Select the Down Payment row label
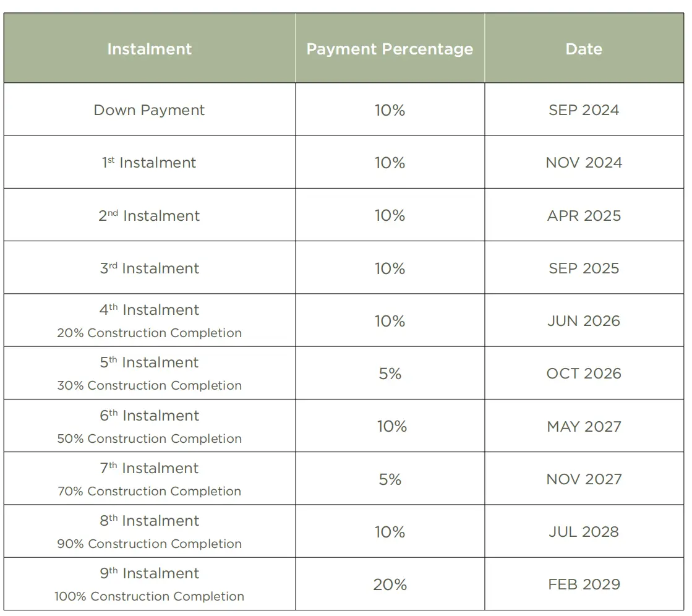Image resolution: width=692 pixels, height=616 pixels. (149, 110)
